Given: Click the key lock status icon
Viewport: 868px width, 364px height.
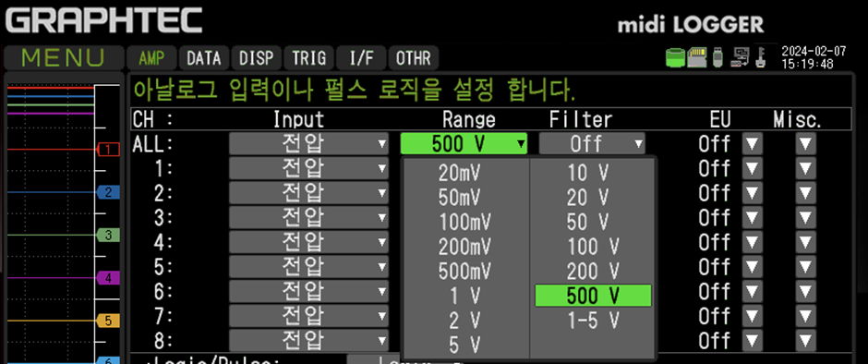Looking at the screenshot, I should coord(761,57).
